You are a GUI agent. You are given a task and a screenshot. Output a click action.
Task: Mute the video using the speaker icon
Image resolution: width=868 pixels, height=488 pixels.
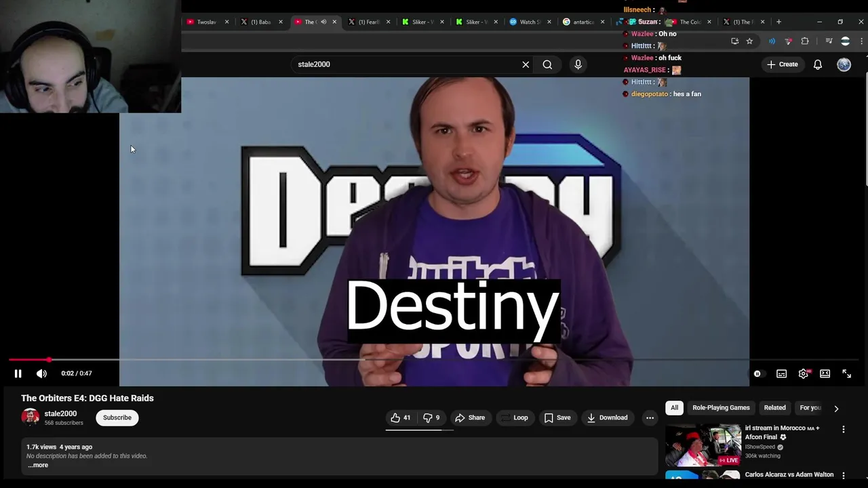click(x=41, y=373)
